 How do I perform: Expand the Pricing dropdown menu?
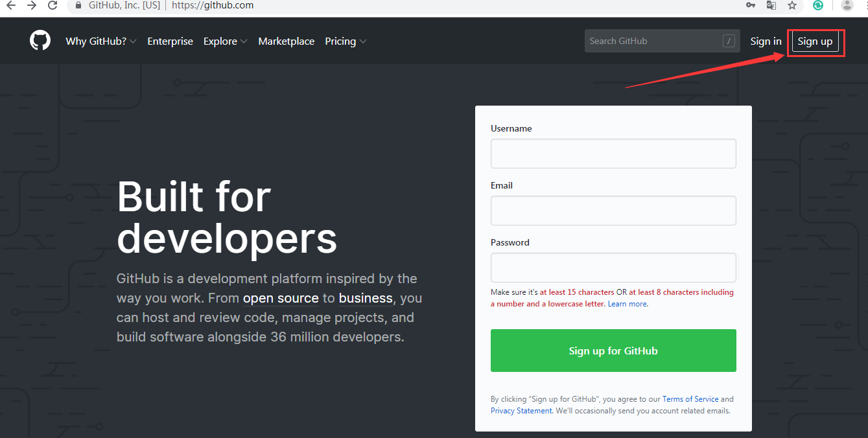tap(346, 41)
